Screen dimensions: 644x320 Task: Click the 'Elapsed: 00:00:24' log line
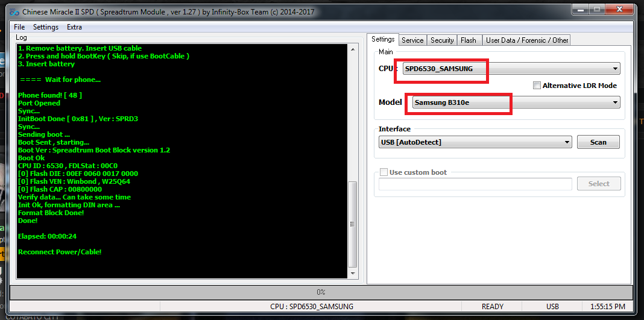[47, 236]
